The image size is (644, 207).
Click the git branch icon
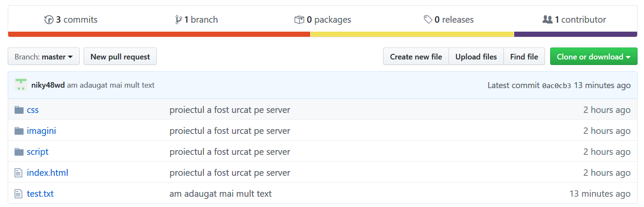pos(179,20)
